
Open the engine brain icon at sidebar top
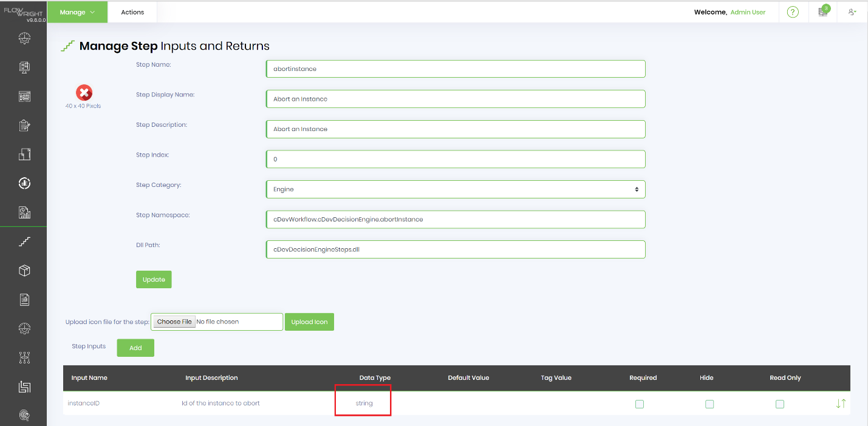[24, 38]
